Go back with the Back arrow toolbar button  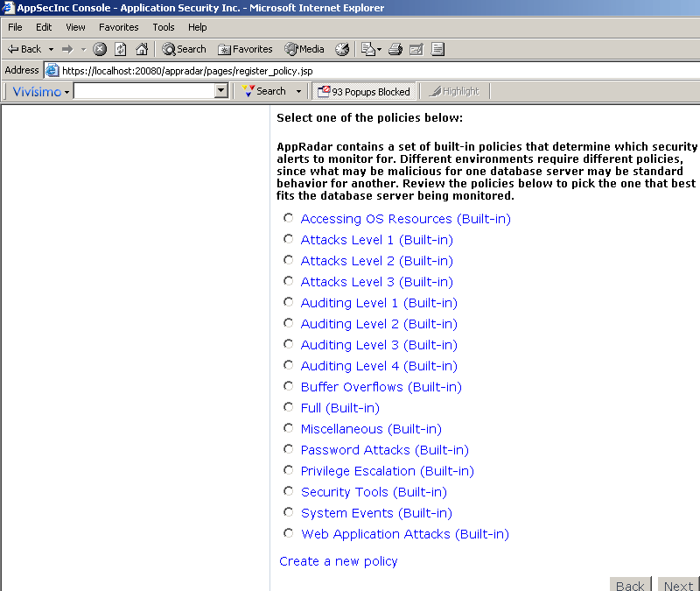coord(24,49)
